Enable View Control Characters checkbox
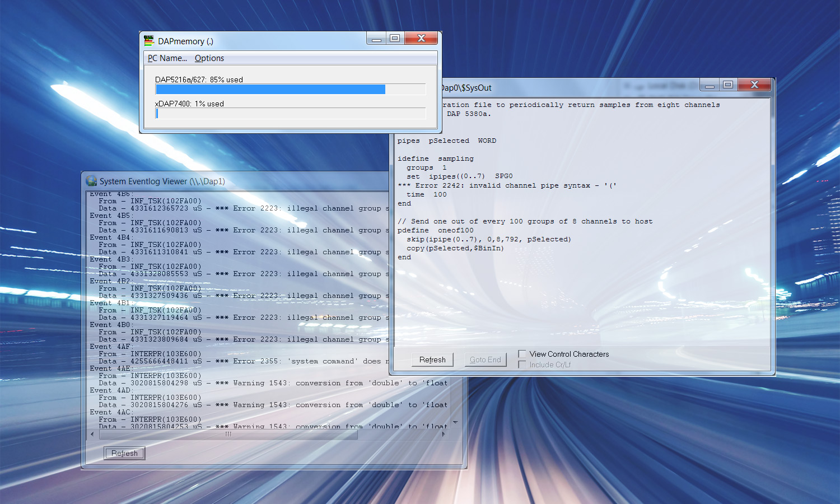 tap(522, 354)
